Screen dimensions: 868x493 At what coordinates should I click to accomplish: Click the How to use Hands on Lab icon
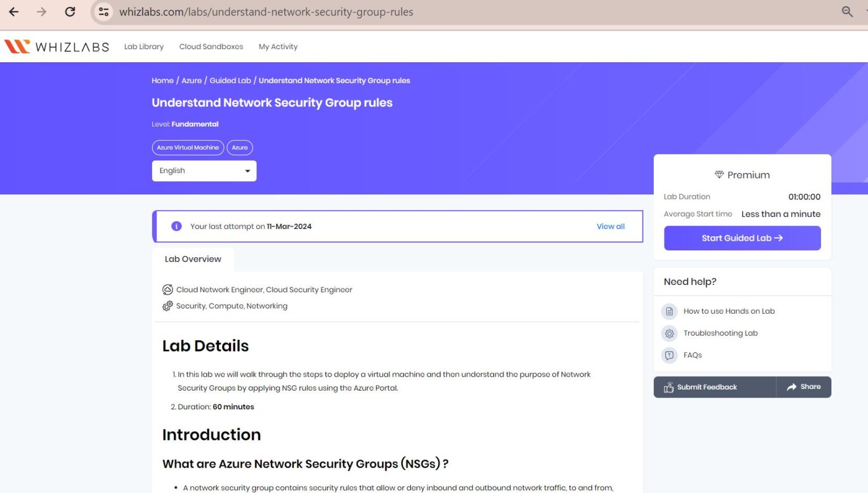click(670, 311)
